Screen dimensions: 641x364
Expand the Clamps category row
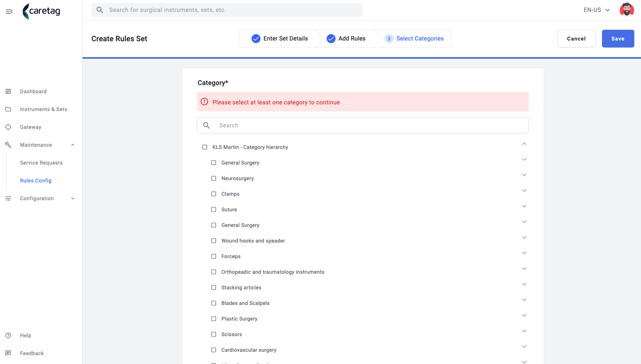point(524,191)
